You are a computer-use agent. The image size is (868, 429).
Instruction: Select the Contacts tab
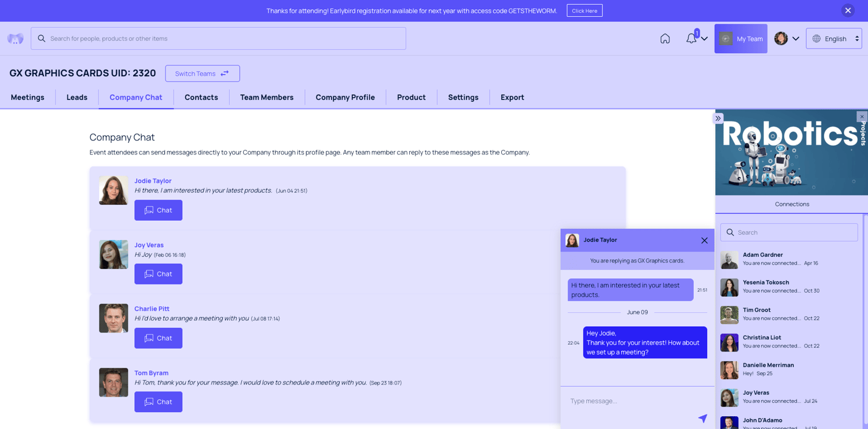coord(201,97)
